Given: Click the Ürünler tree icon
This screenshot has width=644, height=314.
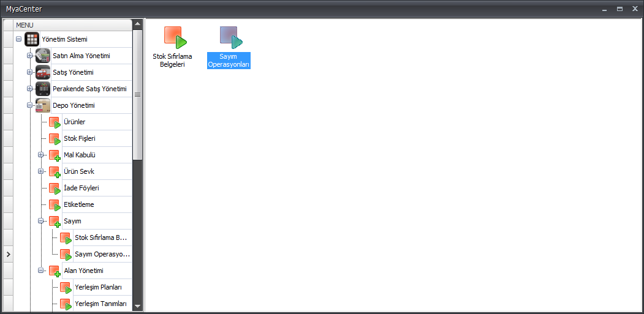Looking at the screenshot, I should [x=55, y=122].
